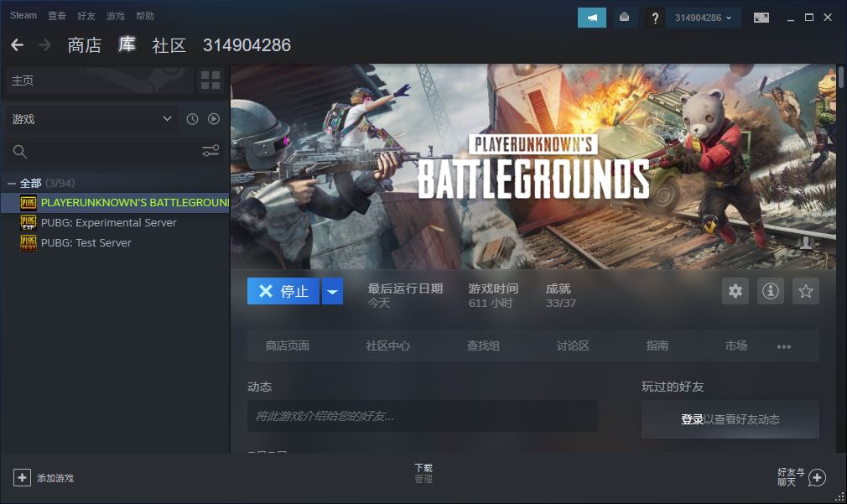Open the 查找组 link
The width and height of the screenshot is (847, 504).
pyautogui.click(x=483, y=346)
